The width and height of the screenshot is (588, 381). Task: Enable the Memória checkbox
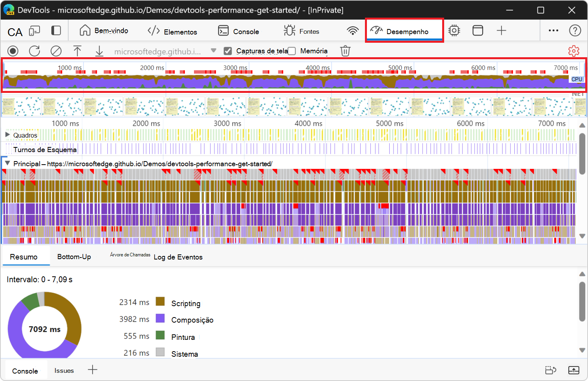point(291,51)
